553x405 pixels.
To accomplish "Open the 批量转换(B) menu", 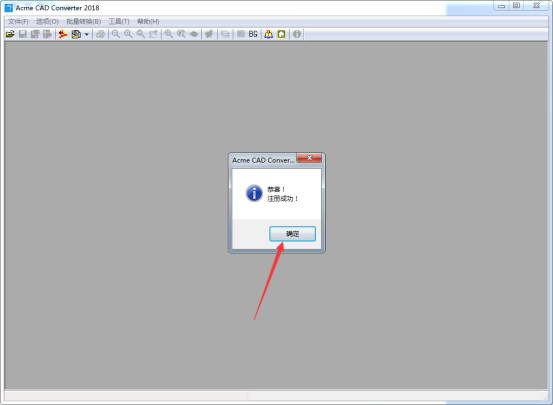I will (x=84, y=22).
